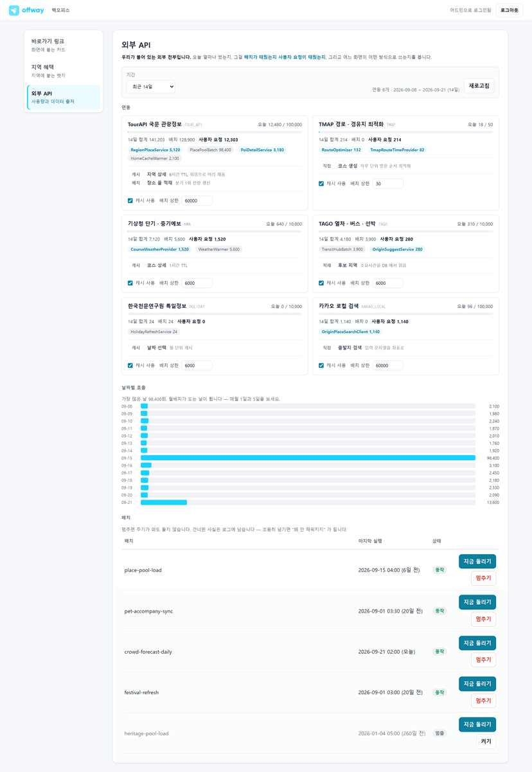
Task: Click the offway logo icon
Action: [x=13, y=10]
